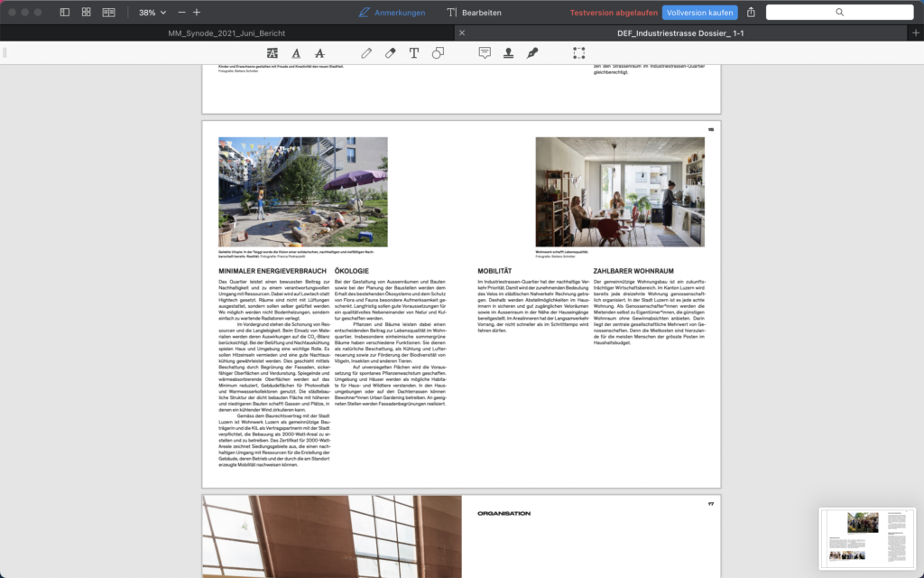
Task: Add a new tab
Action: coord(915,33)
